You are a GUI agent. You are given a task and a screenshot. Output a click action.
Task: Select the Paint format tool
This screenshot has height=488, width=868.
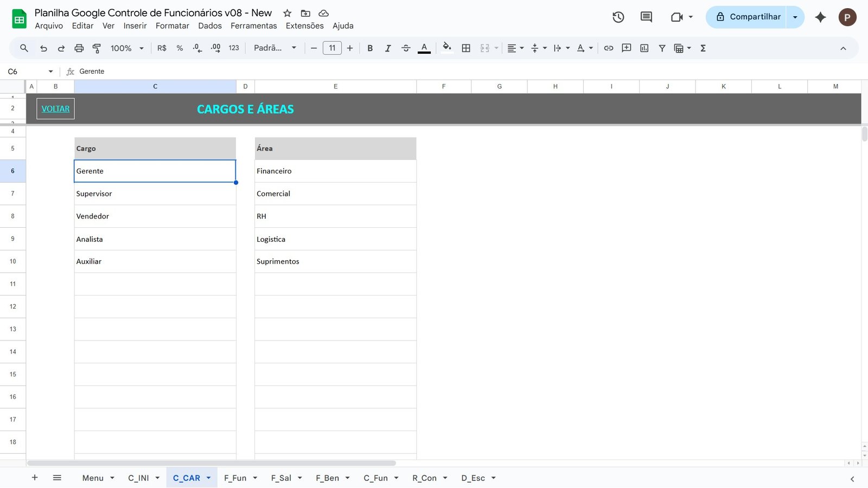tap(97, 48)
